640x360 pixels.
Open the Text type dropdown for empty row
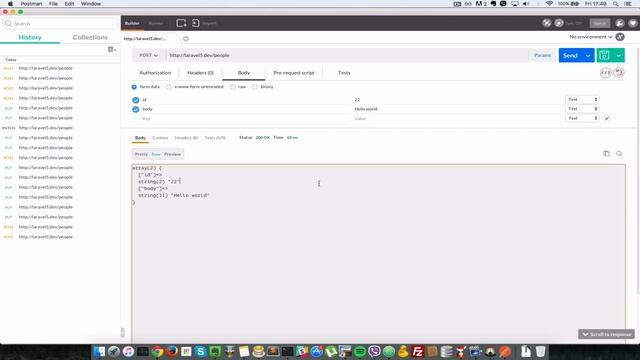click(582, 118)
